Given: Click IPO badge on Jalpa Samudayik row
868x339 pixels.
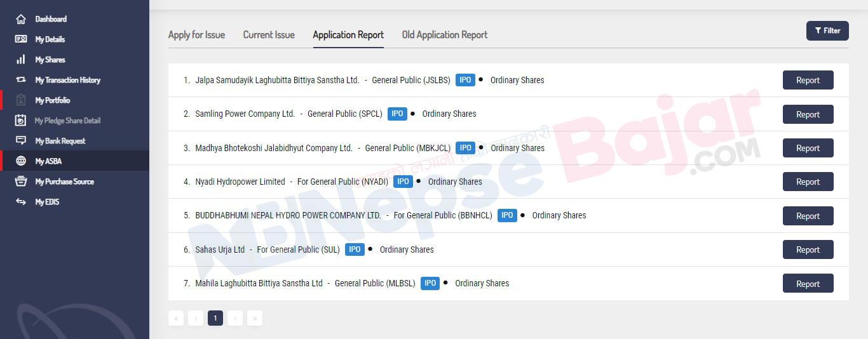Looking at the screenshot, I should (465, 80).
